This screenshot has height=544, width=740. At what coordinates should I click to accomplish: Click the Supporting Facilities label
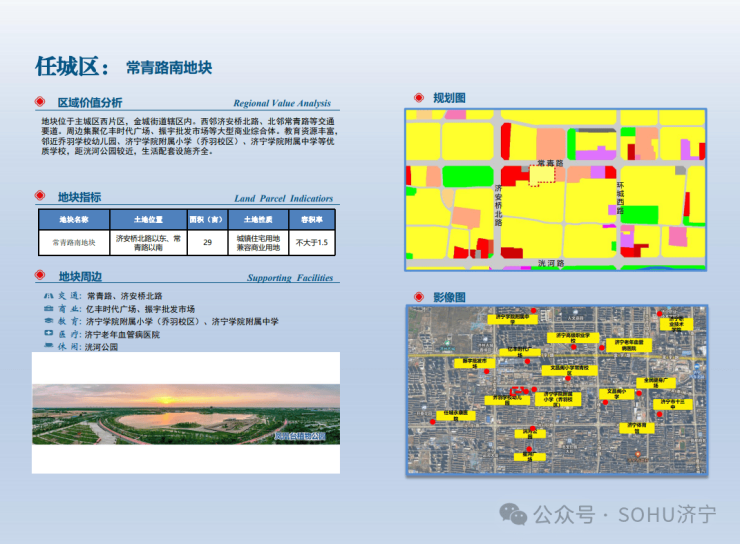tap(290, 278)
